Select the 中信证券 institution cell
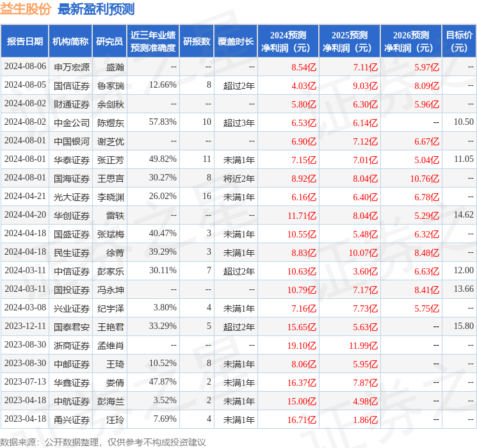The width and height of the screenshot is (477, 448). pyautogui.click(x=72, y=271)
